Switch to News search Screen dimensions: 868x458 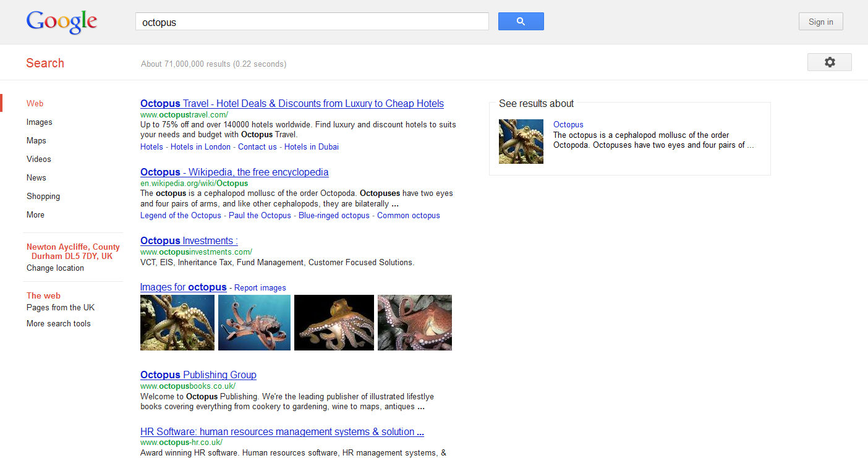[x=36, y=177]
